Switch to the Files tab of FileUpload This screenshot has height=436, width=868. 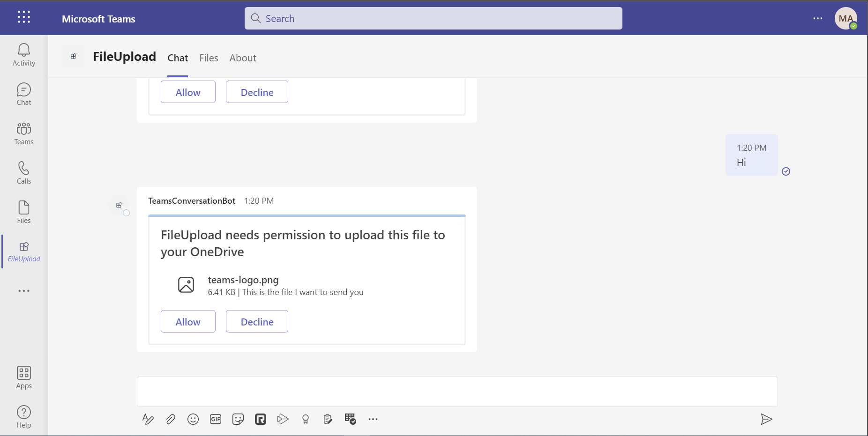pyautogui.click(x=208, y=58)
